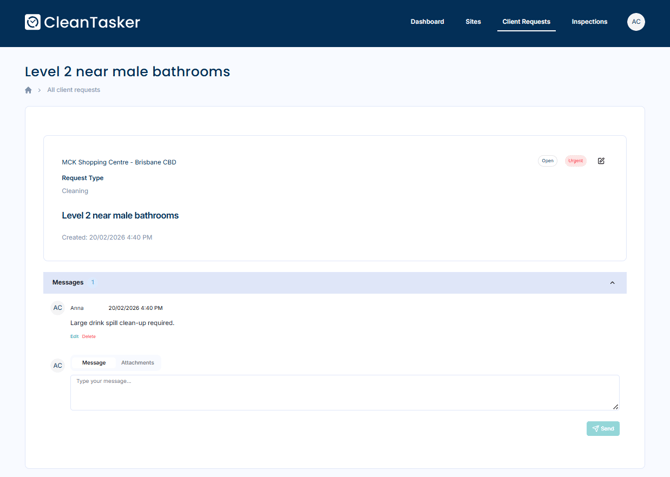Click the AC avatar beside message composer
Screen dimensions: 670x477
tap(57, 365)
